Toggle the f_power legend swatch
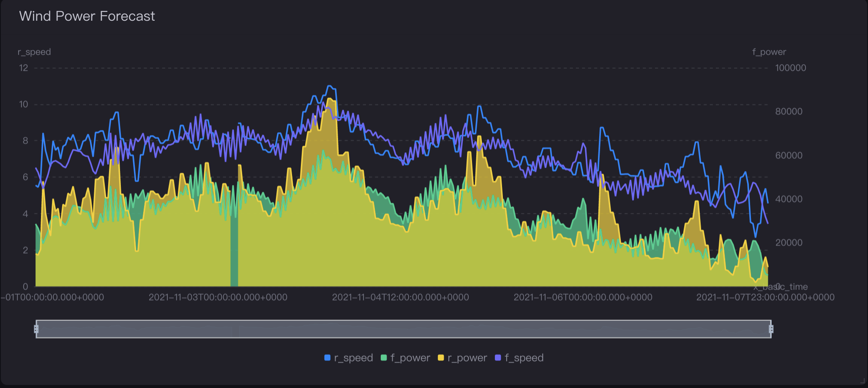 (384, 358)
